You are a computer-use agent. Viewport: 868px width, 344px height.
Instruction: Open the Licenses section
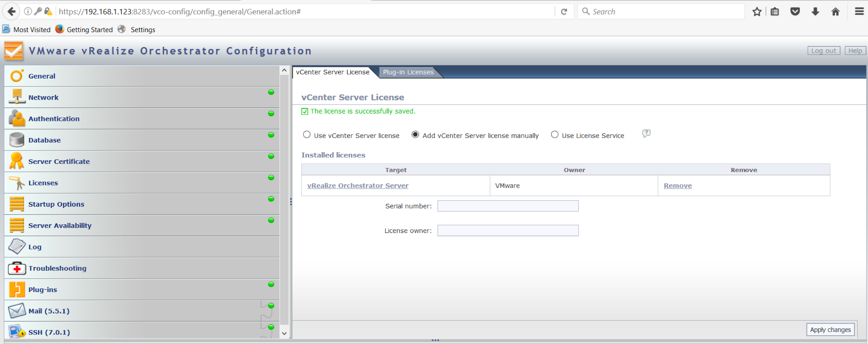tap(142, 182)
